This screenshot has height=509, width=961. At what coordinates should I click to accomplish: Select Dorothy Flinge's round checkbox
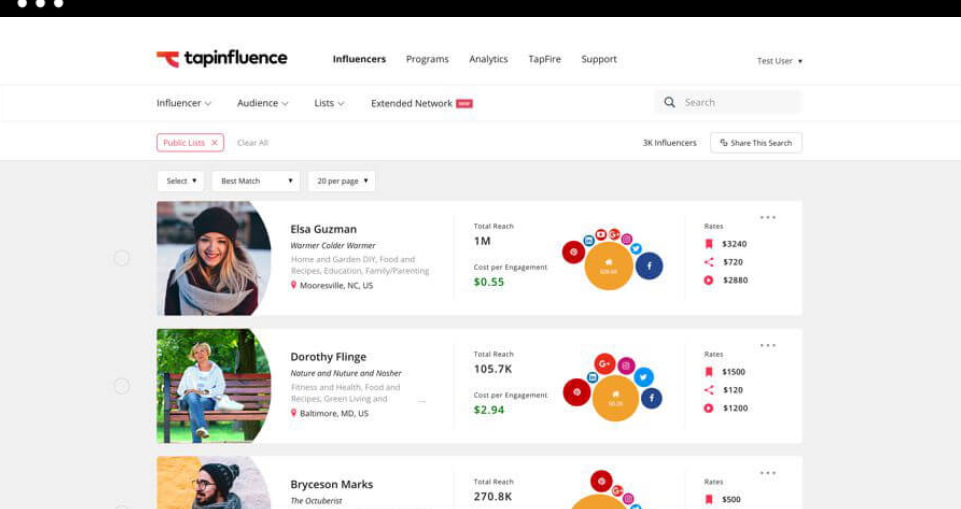tap(121, 386)
